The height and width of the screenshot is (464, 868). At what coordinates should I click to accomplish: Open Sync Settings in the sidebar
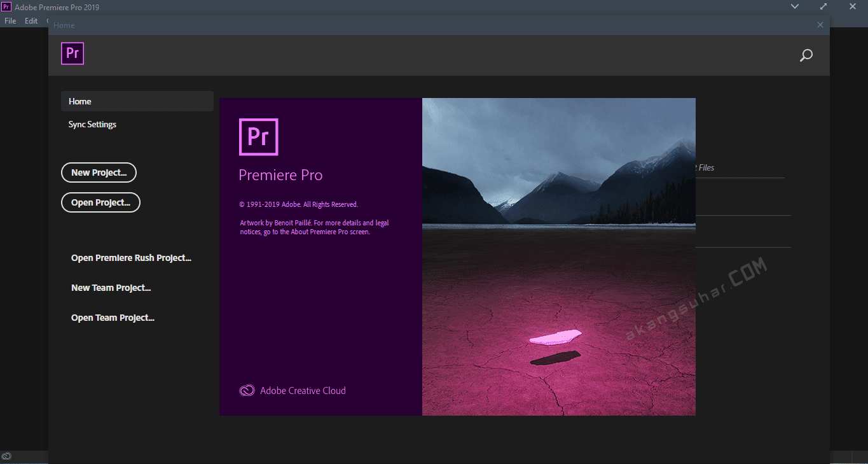point(92,124)
